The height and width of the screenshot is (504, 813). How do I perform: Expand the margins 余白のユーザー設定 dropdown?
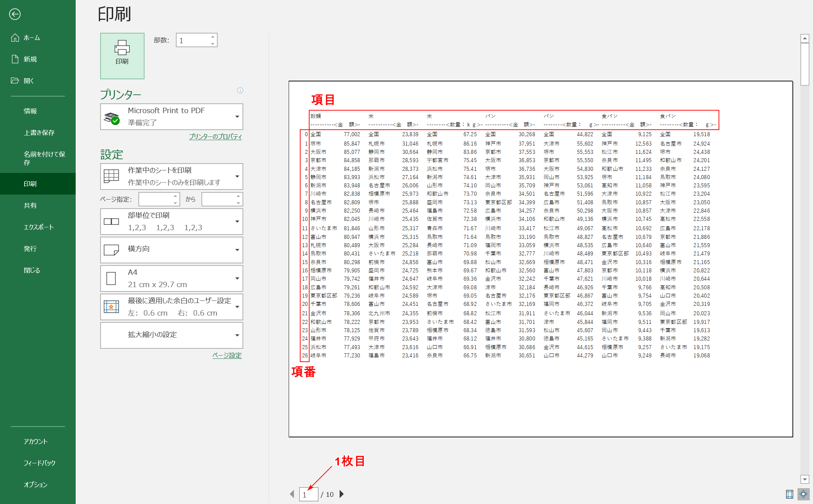point(172,307)
